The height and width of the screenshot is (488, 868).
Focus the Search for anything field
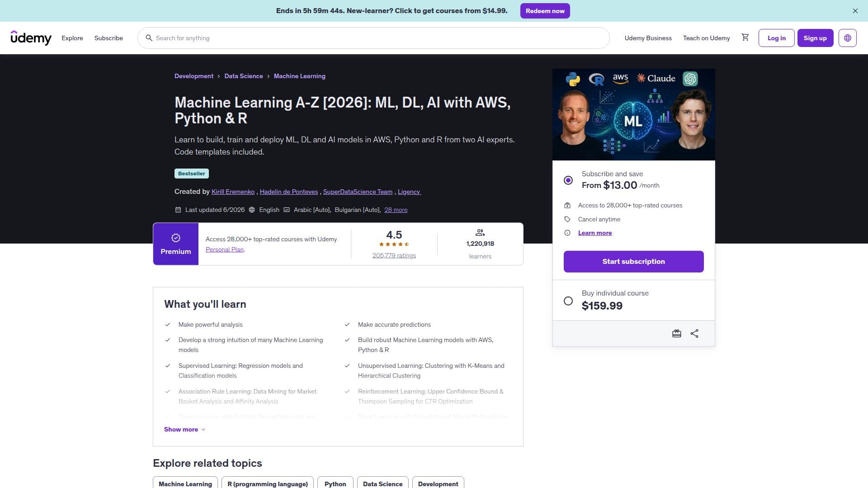click(x=373, y=38)
